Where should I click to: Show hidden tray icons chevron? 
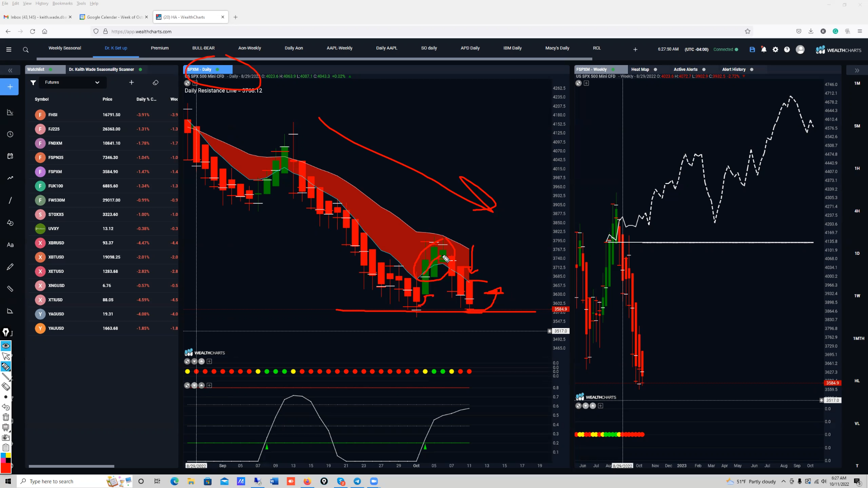pyautogui.click(x=783, y=481)
